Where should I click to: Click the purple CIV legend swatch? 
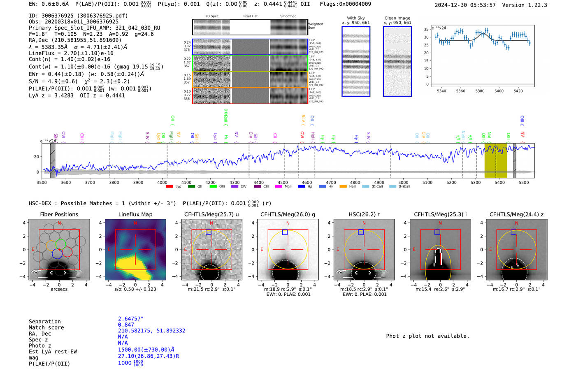[235, 187]
